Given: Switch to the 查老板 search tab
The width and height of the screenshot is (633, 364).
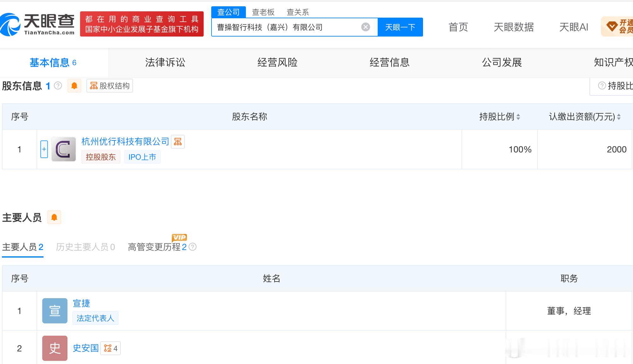Looking at the screenshot, I should pos(263,12).
